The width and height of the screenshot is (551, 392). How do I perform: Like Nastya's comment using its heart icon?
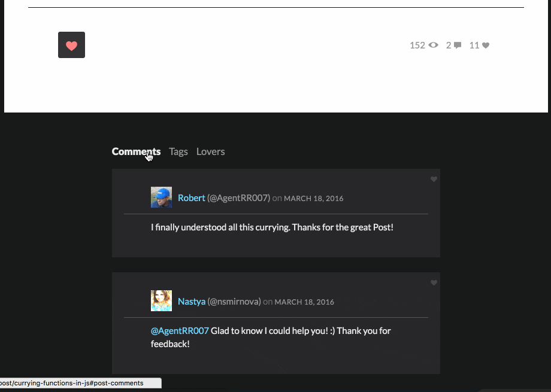(x=434, y=282)
